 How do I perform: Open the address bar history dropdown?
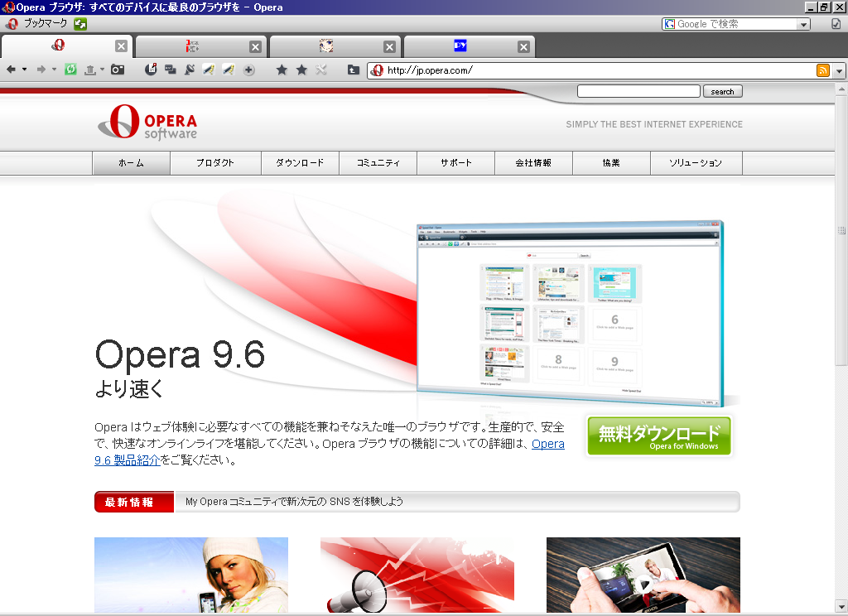(x=839, y=71)
